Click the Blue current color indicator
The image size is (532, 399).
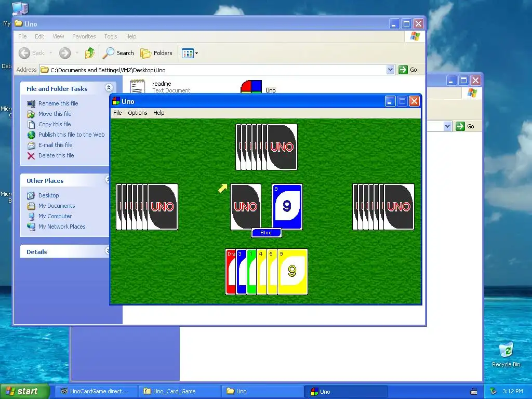click(x=267, y=233)
